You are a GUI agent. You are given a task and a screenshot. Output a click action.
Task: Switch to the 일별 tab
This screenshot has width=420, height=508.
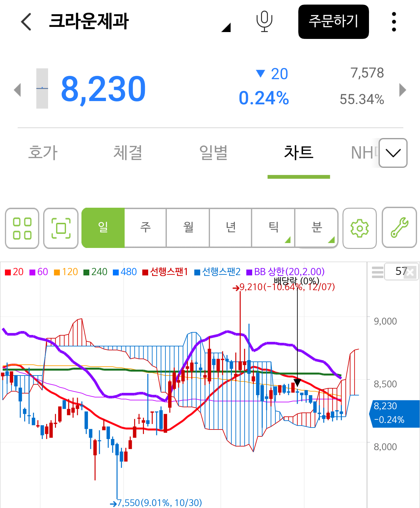[x=213, y=153]
